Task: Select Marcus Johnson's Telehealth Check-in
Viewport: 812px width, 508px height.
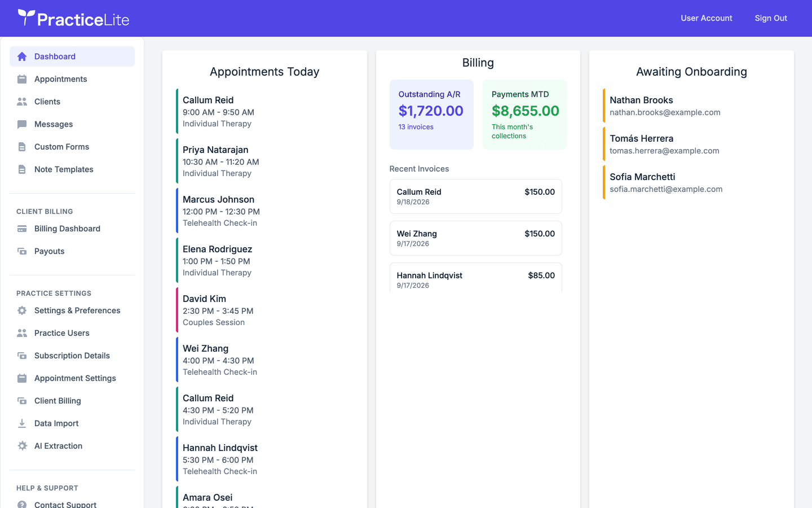Action: click(x=264, y=211)
